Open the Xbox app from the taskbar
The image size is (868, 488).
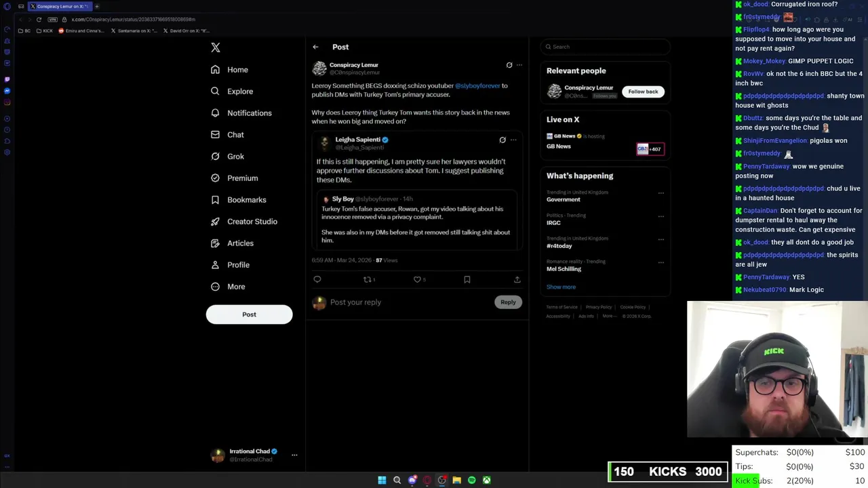point(486,480)
